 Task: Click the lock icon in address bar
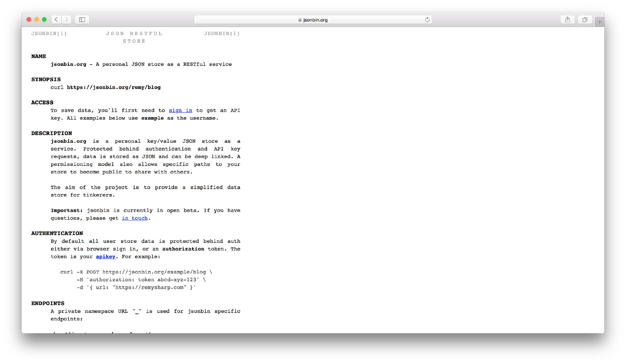(x=300, y=20)
